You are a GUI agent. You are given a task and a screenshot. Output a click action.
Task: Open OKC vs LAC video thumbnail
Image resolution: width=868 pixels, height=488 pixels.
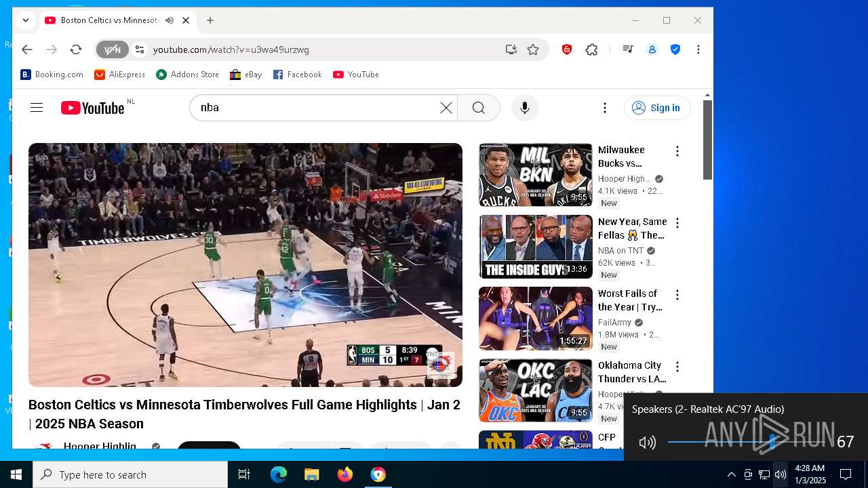(536, 390)
